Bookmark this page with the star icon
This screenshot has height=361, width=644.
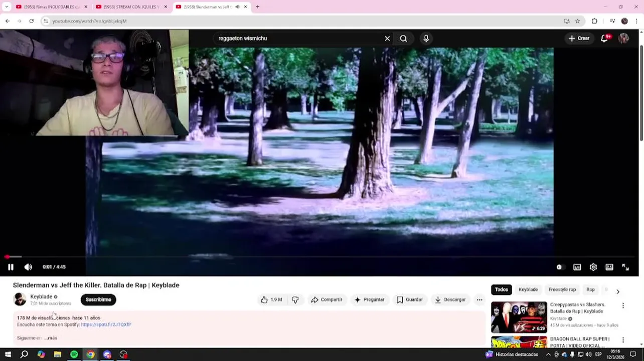click(x=577, y=21)
